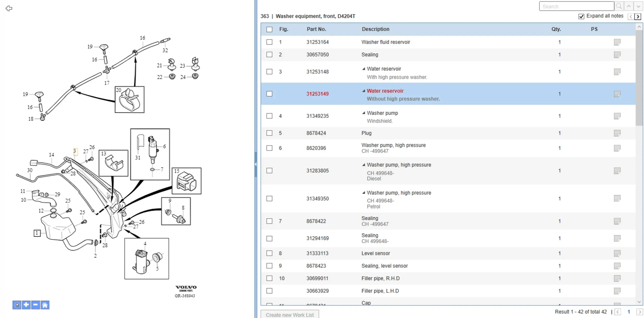Click the home reset view icon
Screen dimensions: 644x318
coord(45,305)
